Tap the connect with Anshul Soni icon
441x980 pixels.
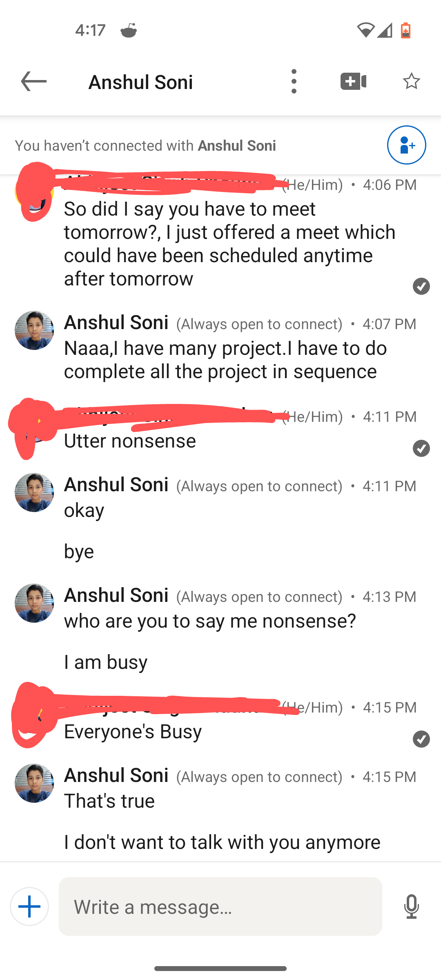tap(406, 145)
